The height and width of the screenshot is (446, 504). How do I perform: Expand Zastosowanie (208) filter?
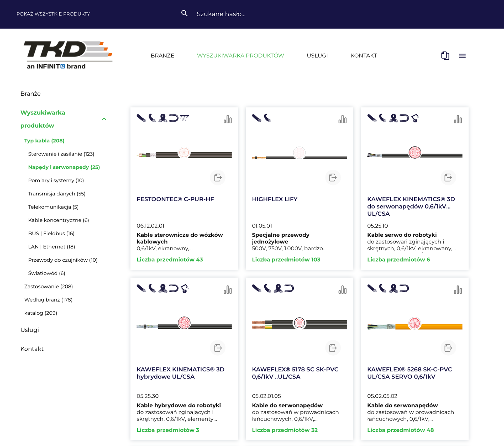tap(49, 287)
